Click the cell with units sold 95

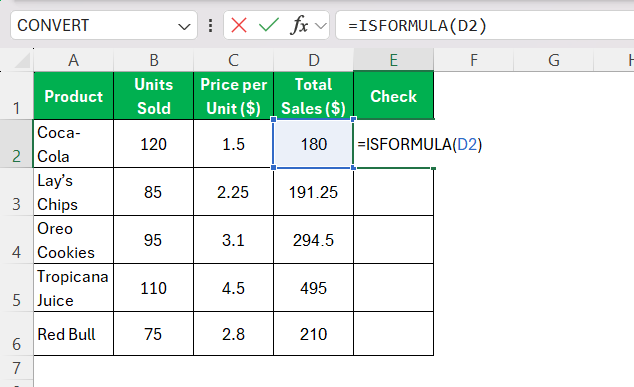pyautogui.click(x=154, y=240)
